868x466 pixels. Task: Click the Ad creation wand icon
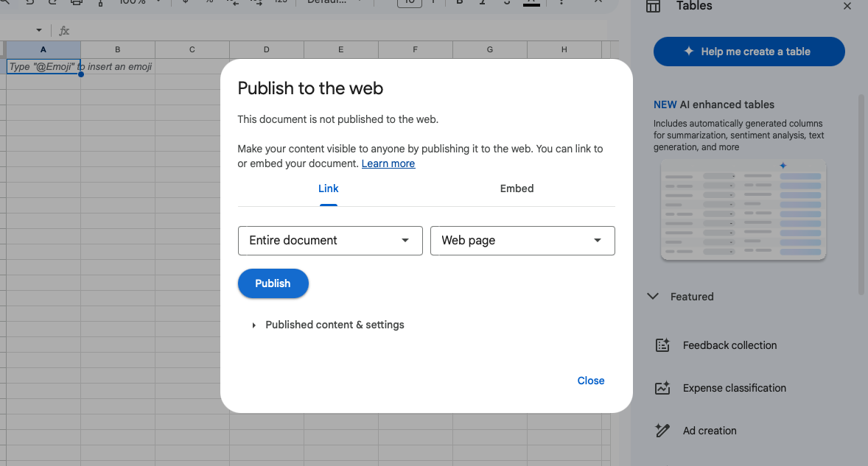(x=662, y=431)
